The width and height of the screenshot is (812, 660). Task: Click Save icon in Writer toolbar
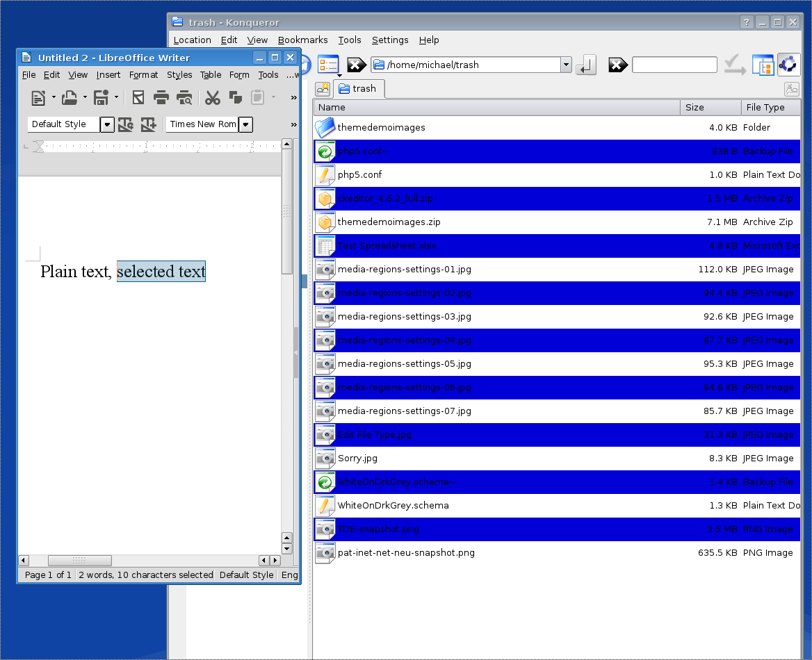[101, 98]
